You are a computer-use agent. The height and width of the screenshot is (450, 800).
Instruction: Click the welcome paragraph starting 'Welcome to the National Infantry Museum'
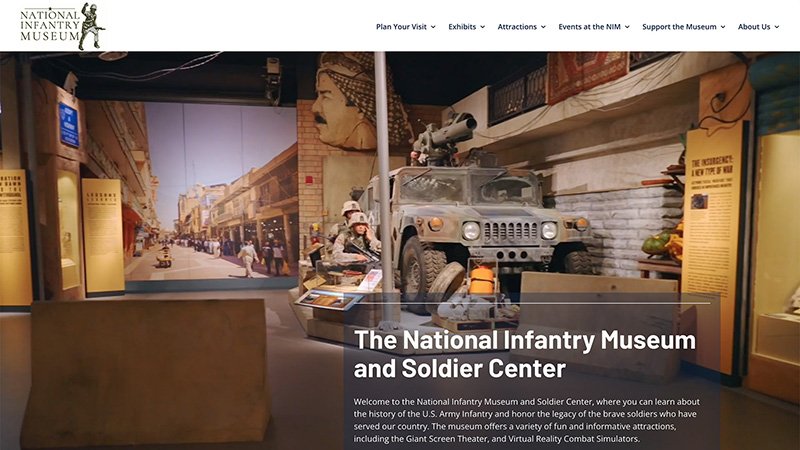pos(527,420)
